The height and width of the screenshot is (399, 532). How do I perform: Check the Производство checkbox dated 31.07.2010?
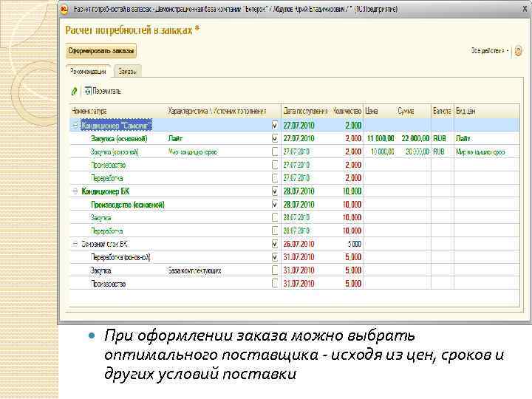tap(275, 283)
